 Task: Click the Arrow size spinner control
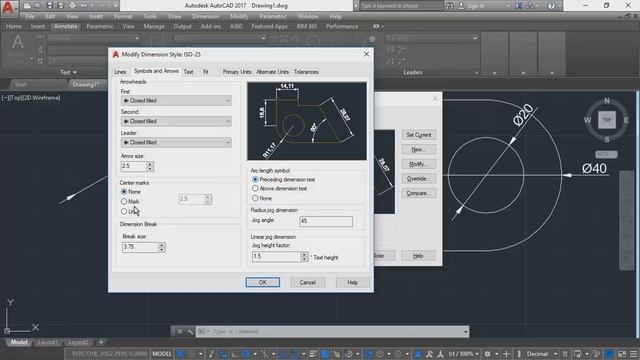tap(150, 166)
